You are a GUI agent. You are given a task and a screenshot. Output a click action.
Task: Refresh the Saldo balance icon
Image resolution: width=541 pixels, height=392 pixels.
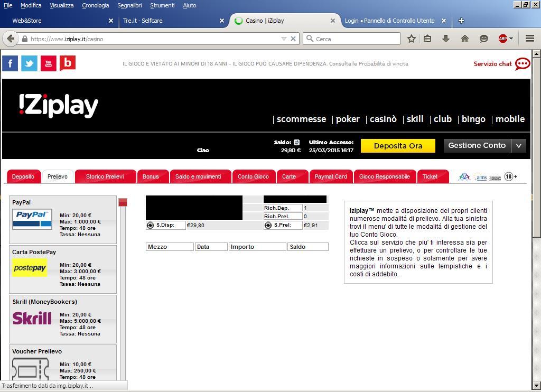pos(296,142)
